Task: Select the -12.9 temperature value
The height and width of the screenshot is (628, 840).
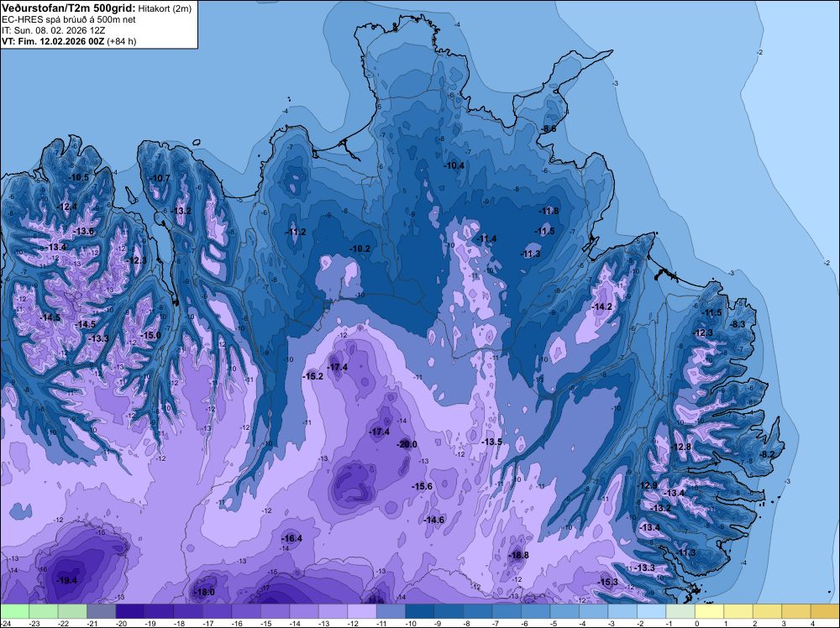Action: [648, 485]
